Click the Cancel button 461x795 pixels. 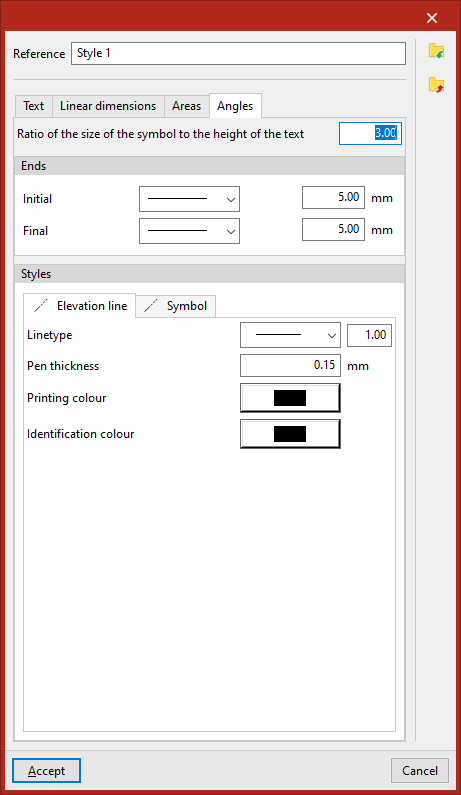[x=420, y=771]
